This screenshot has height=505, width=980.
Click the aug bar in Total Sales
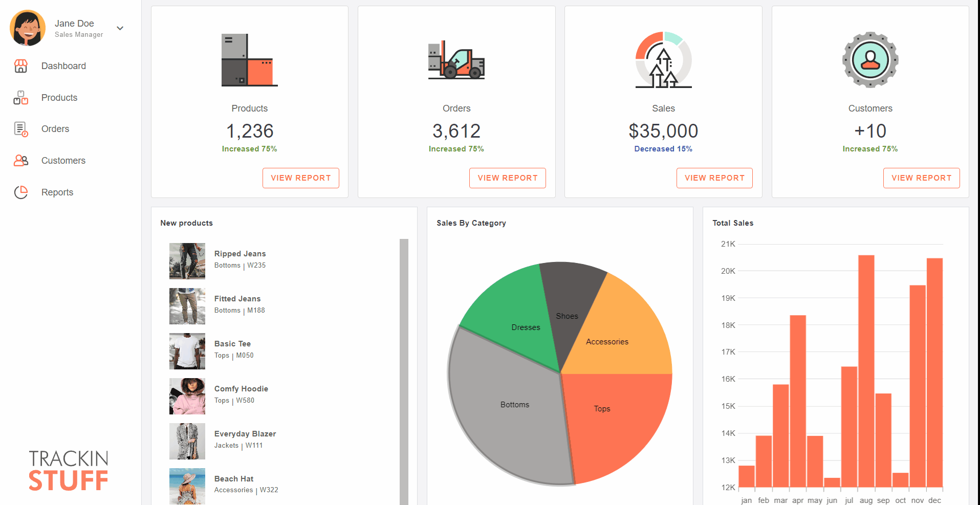tap(866, 371)
